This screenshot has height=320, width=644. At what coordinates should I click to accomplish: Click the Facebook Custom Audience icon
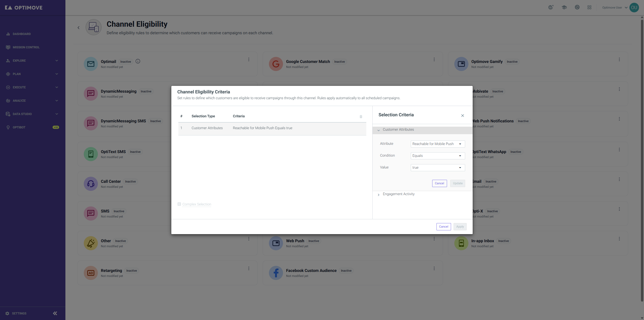click(x=276, y=273)
